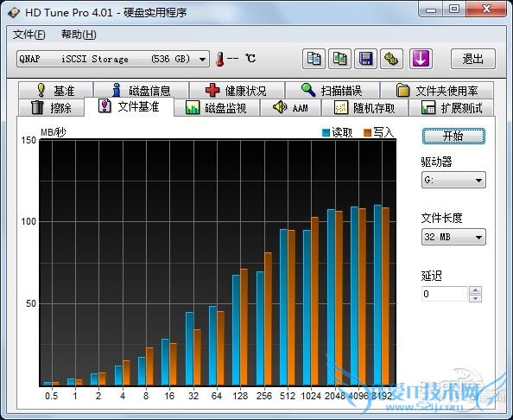
Task: Click the copy text to clipboard icon
Action: click(x=313, y=59)
